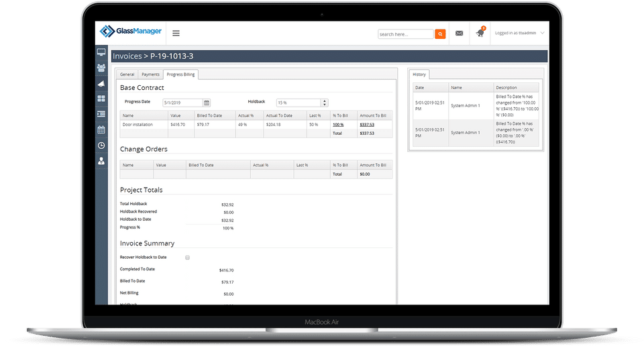Click the underlined 100 % To Bill link
Viewport: 644px width, 346px height.
pos(338,125)
